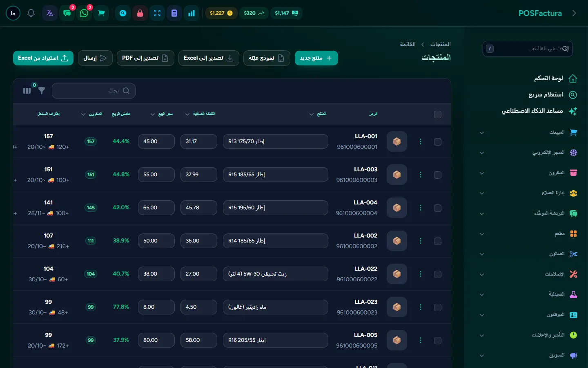Open the three-dot menu for LLA-022
588x368 pixels.
pos(421,274)
